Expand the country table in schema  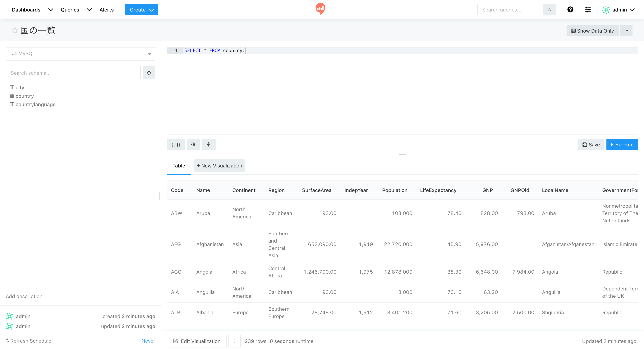tap(25, 96)
